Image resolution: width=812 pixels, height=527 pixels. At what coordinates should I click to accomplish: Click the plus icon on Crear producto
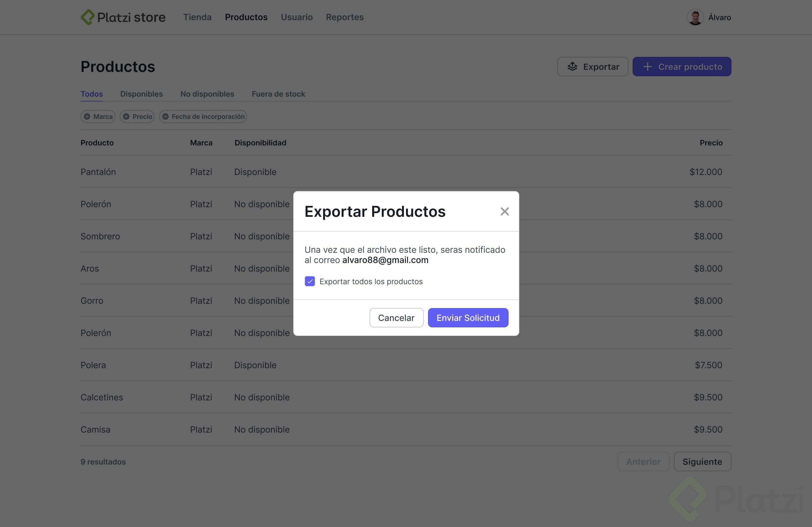(647, 67)
